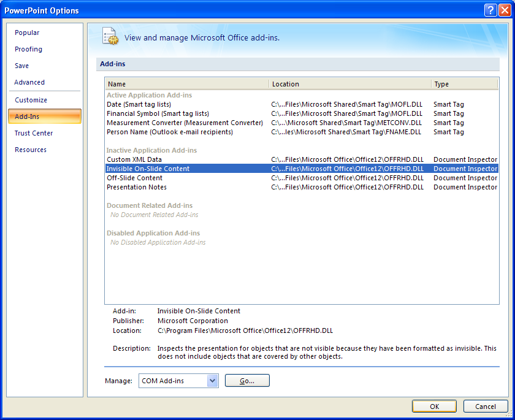Select the Save category
This screenshot has height=420, width=515.
coord(21,66)
